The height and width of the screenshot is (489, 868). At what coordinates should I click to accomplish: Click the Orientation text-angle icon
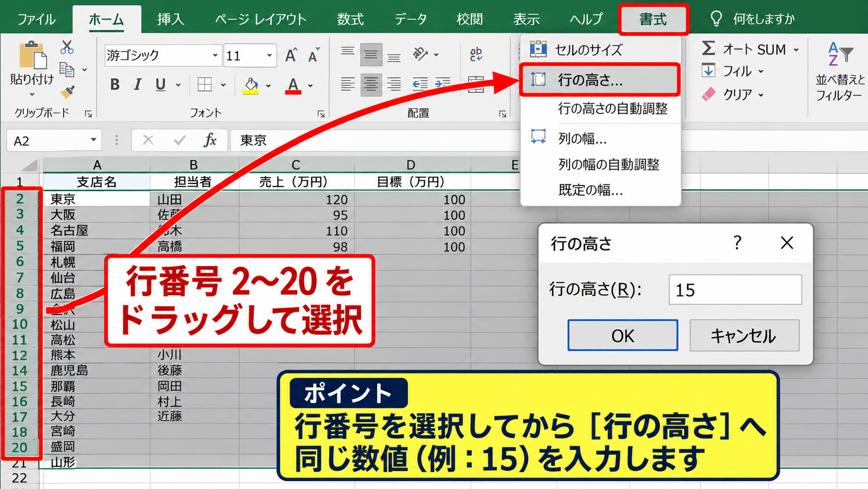coord(421,54)
